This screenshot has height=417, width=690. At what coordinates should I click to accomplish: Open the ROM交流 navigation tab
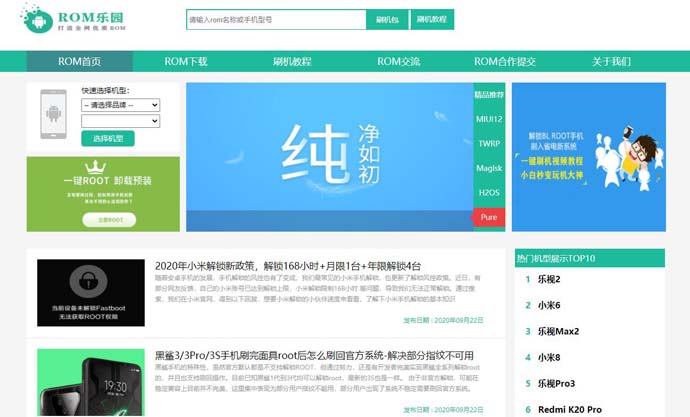click(x=399, y=62)
